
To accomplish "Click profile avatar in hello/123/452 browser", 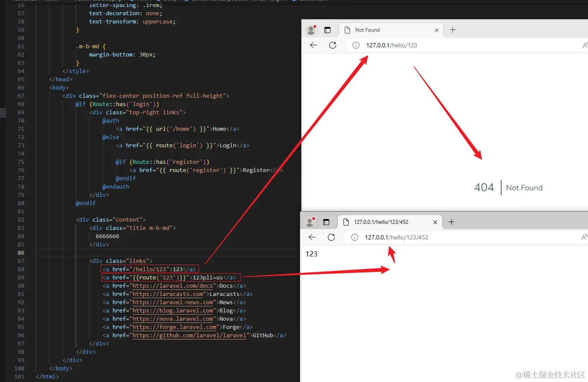I will (310, 222).
